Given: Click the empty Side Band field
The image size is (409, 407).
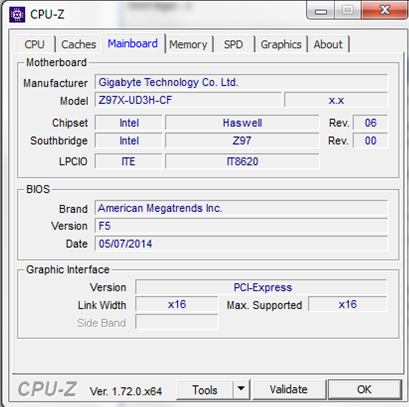Looking at the screenshot, I should pos(177,322).
